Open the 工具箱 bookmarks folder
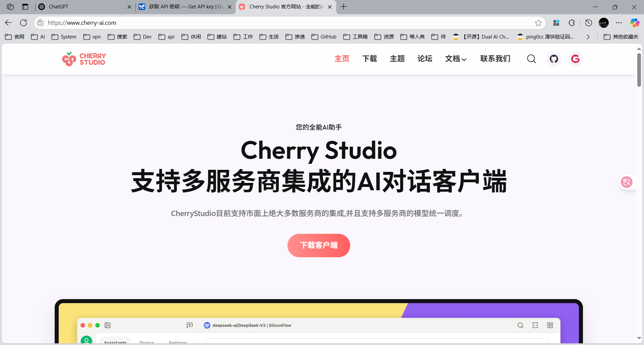This screenshot has height=345, width=644. click(356, 37)
